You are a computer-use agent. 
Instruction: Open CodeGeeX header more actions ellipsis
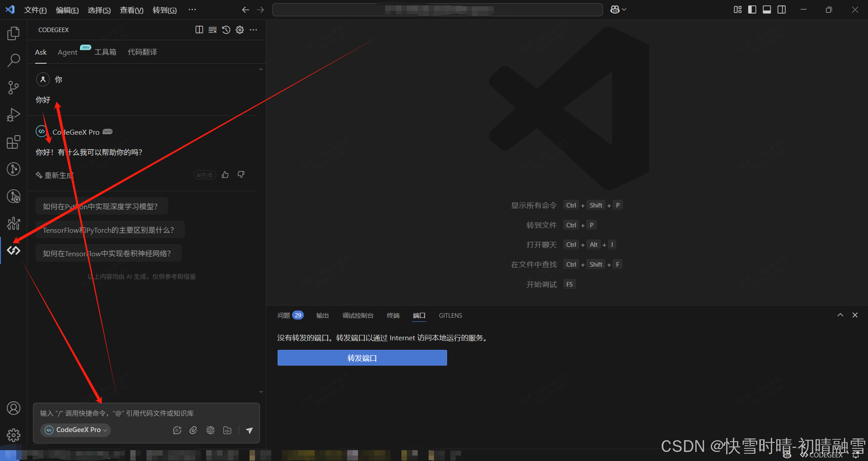[253, 30]
